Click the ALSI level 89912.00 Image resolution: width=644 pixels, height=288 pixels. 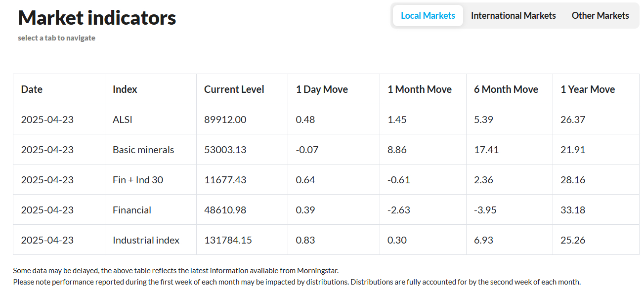pyautogui.click(x=225, y=120)
